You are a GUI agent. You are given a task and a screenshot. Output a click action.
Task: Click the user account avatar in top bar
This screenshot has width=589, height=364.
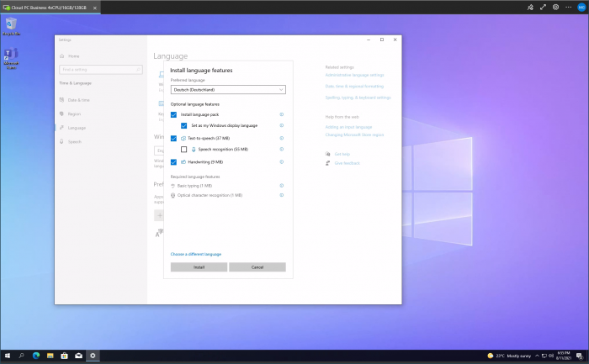[581, 7]
